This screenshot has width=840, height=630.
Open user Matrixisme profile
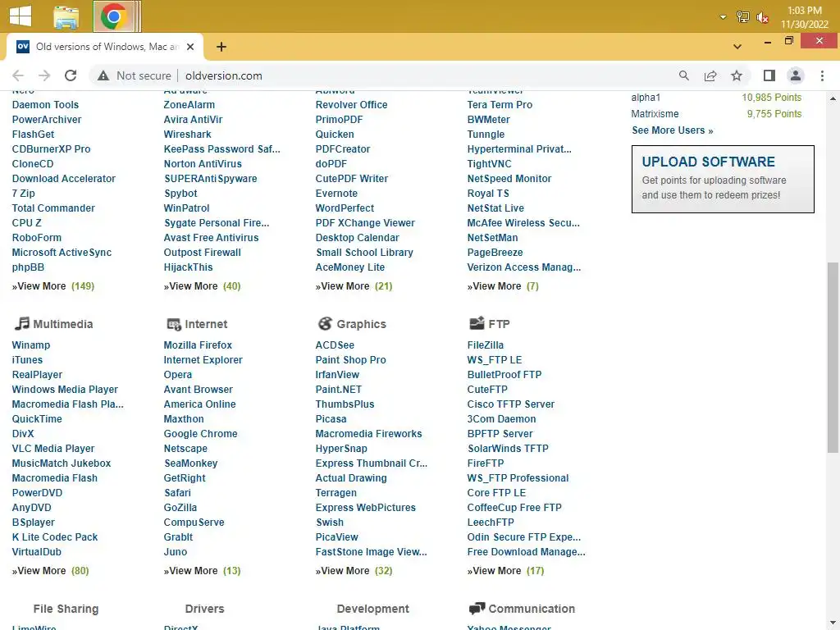655,113
